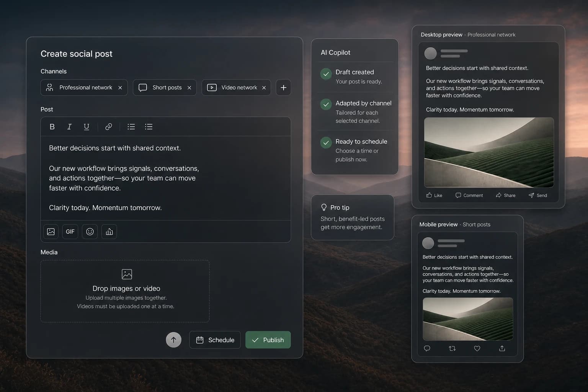Click 'Tailored for each selected channel.' text

358,117
